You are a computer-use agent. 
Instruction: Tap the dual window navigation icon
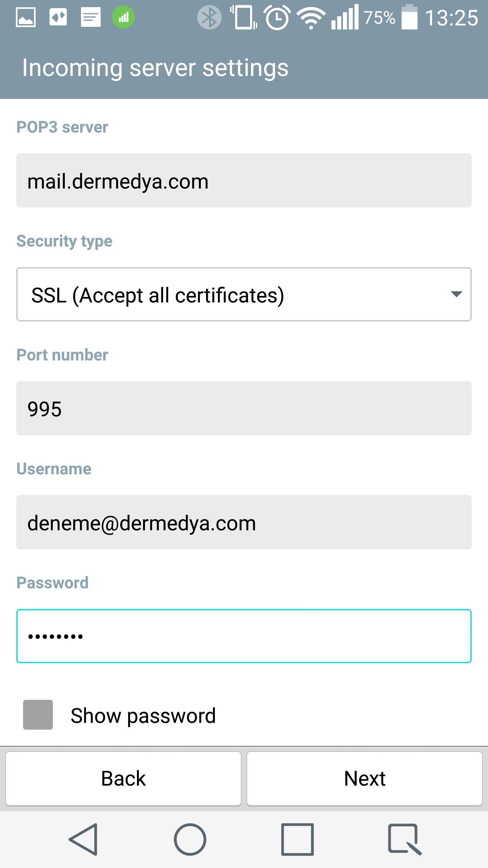405,840
